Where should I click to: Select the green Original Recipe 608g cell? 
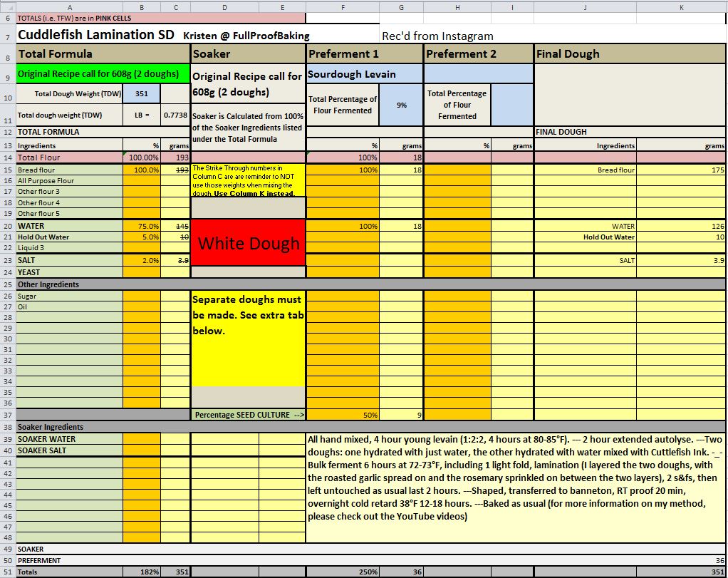[x=103, y=74]
